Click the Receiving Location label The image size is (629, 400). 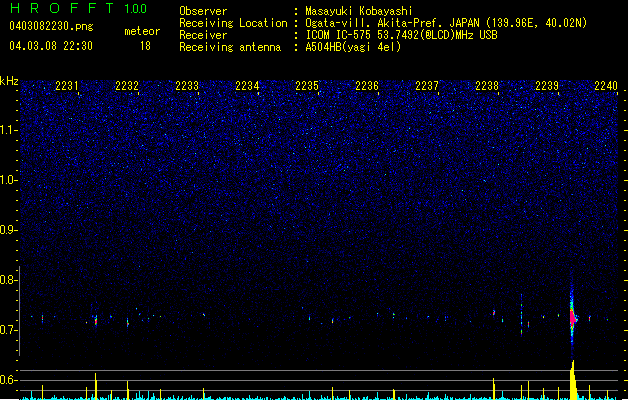(233, 23)
